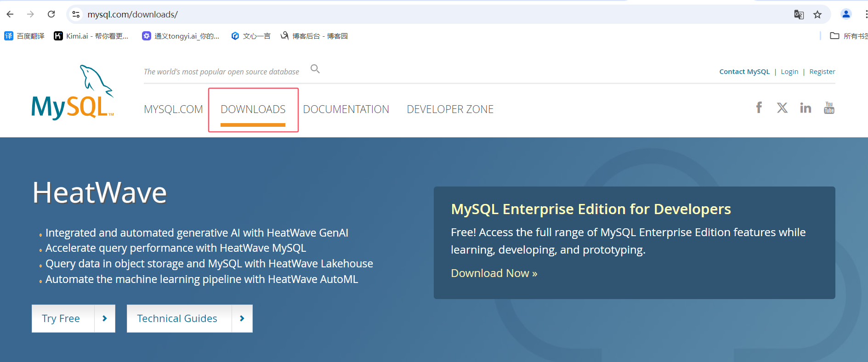
Task: Select the DOWNLOADS navigation tab
Action: 253,109
